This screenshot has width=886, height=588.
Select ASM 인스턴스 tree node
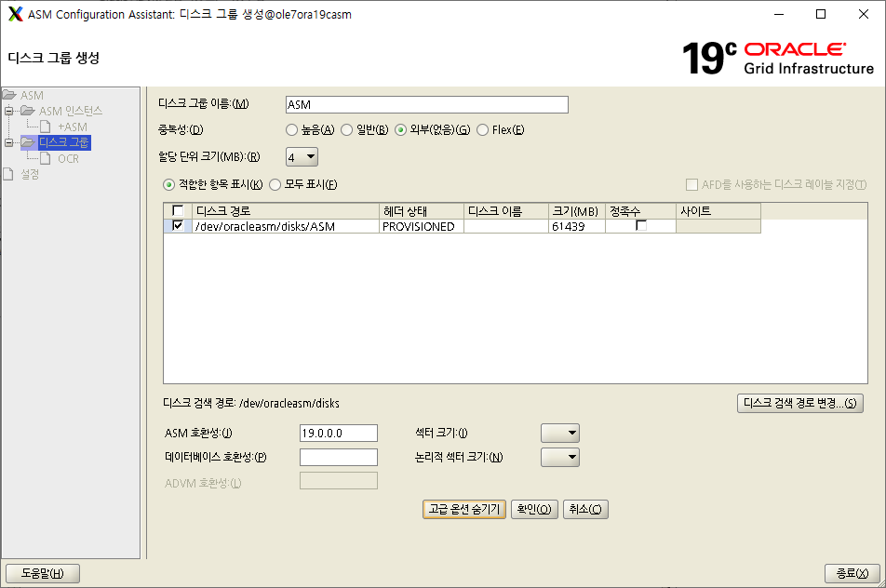pyautogui.click(x=71, y=111)
